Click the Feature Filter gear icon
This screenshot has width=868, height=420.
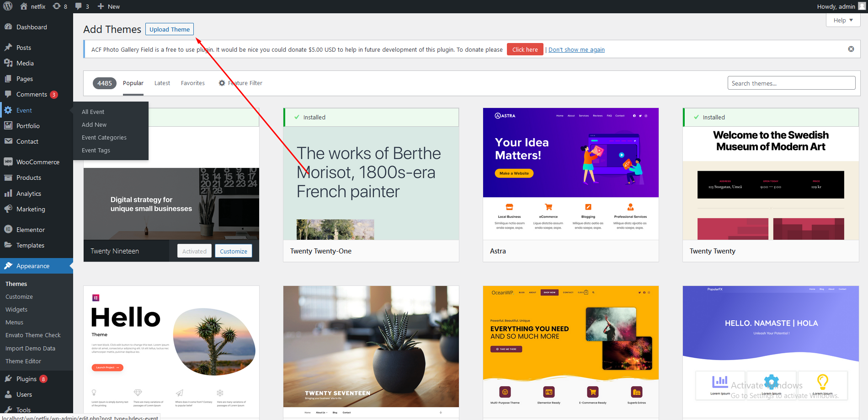click(222, 83)
